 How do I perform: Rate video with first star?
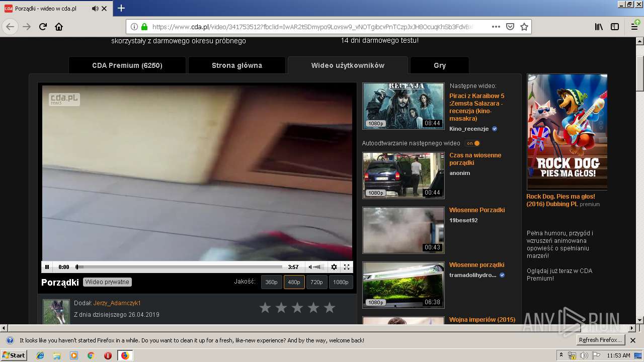pos(265,308)
